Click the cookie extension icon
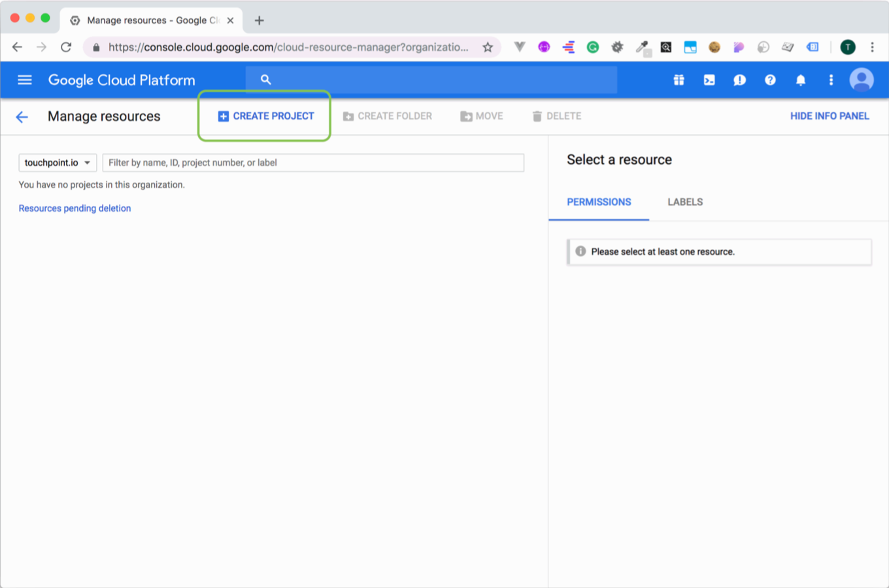 pos(714,47)
